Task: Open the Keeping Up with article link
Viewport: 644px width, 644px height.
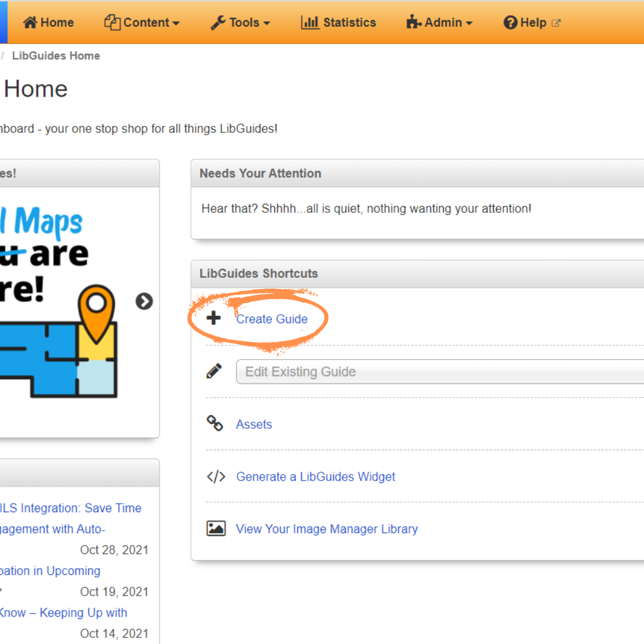Action: (x=63, y=612)
